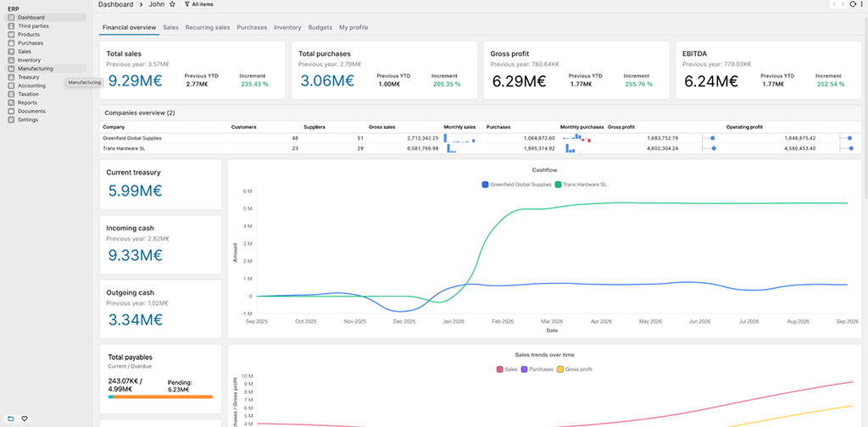The height and width of the screenshot is (427, 868).
Task: Click the Settings gear icon in sidebar
Action: tap(12, 119)
